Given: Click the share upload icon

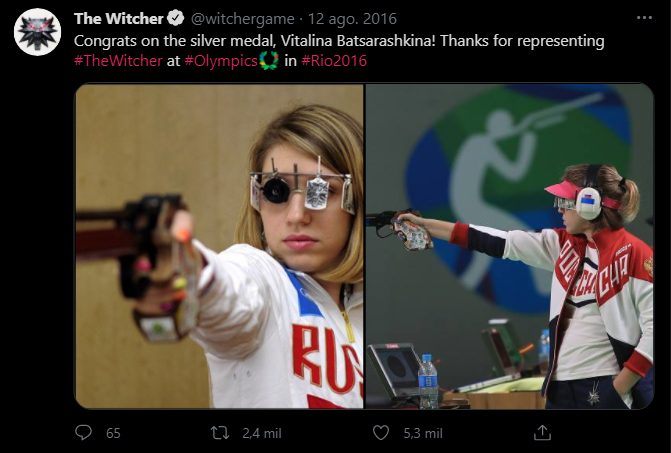Looking at the screenshot, I should (x=542, y=432).
